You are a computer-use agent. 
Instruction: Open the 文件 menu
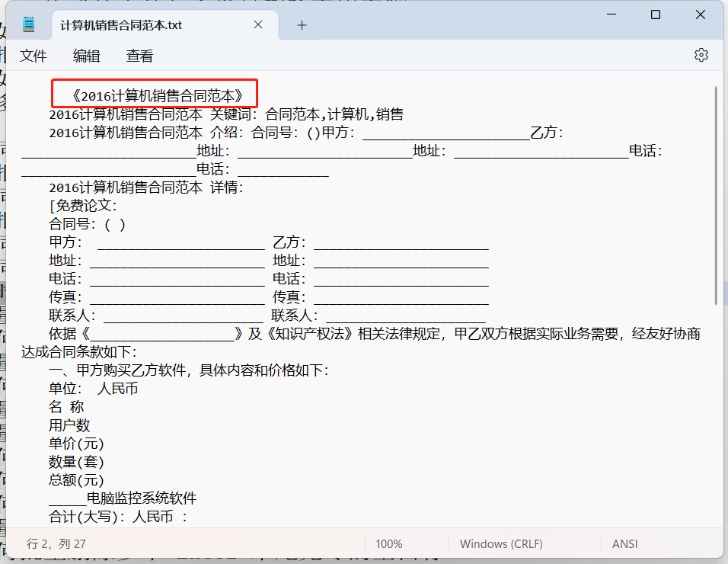[34, 56]
